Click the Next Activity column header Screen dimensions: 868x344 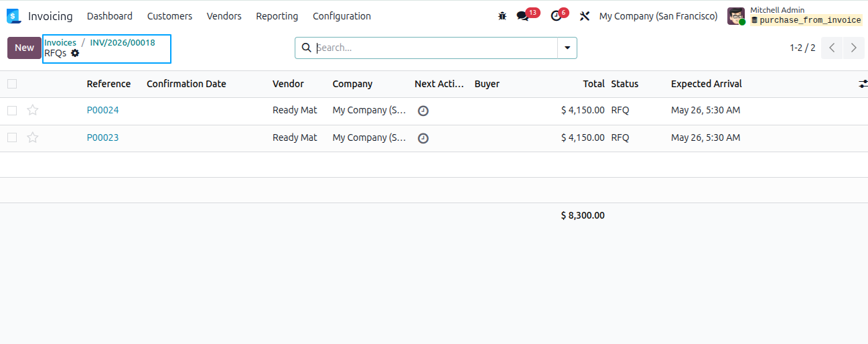click(439, 84)
